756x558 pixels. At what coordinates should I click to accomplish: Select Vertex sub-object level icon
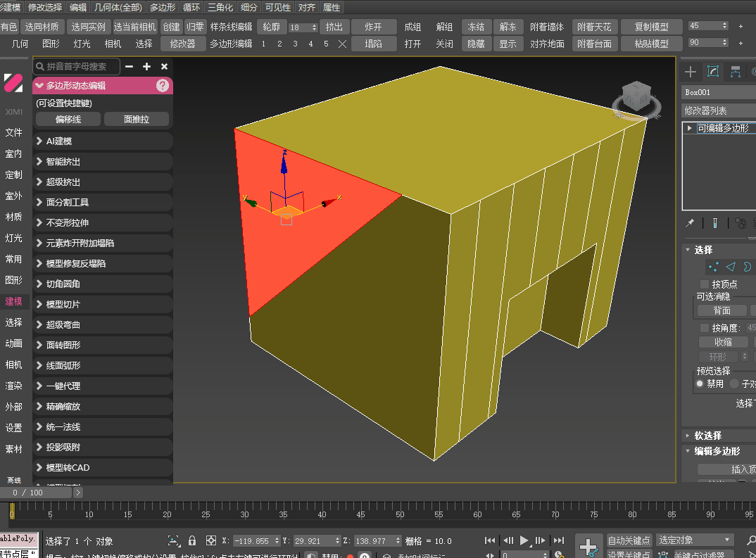[714, 267]
